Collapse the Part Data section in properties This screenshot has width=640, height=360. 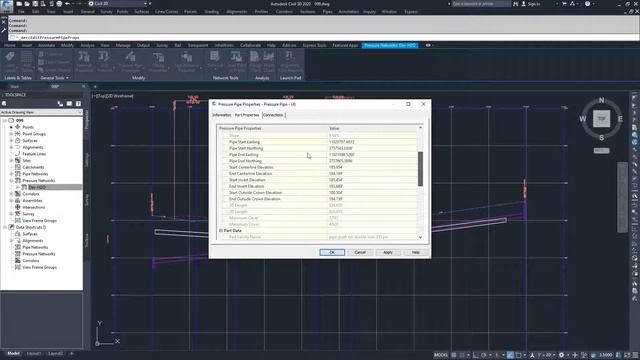(221, 231)
